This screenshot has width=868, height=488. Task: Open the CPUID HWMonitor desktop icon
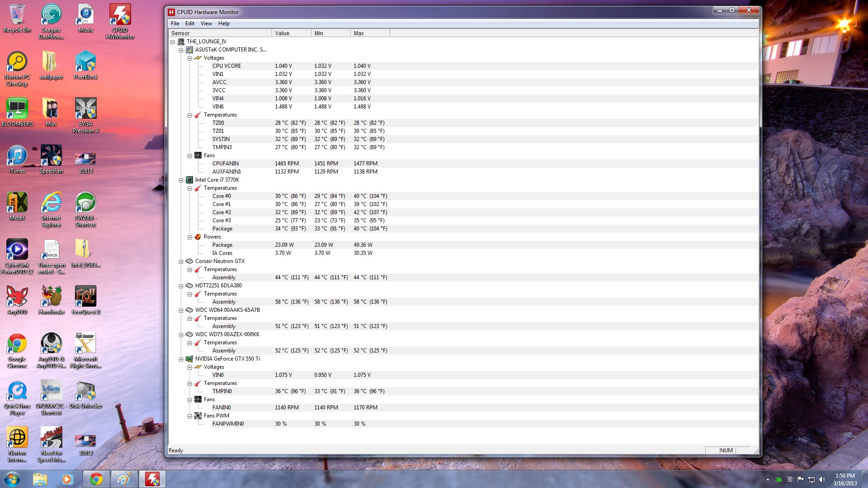[x=120, y=21]
